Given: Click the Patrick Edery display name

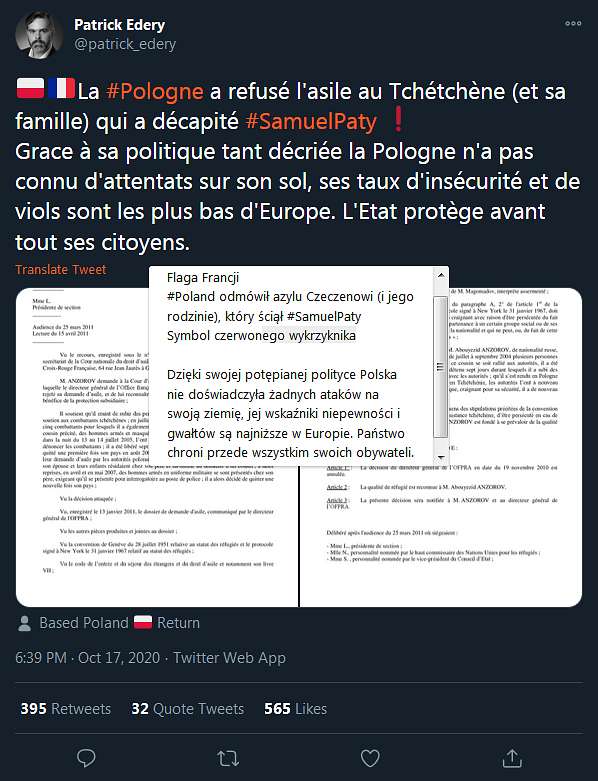Looking at the screenshot, I should 120,24.
